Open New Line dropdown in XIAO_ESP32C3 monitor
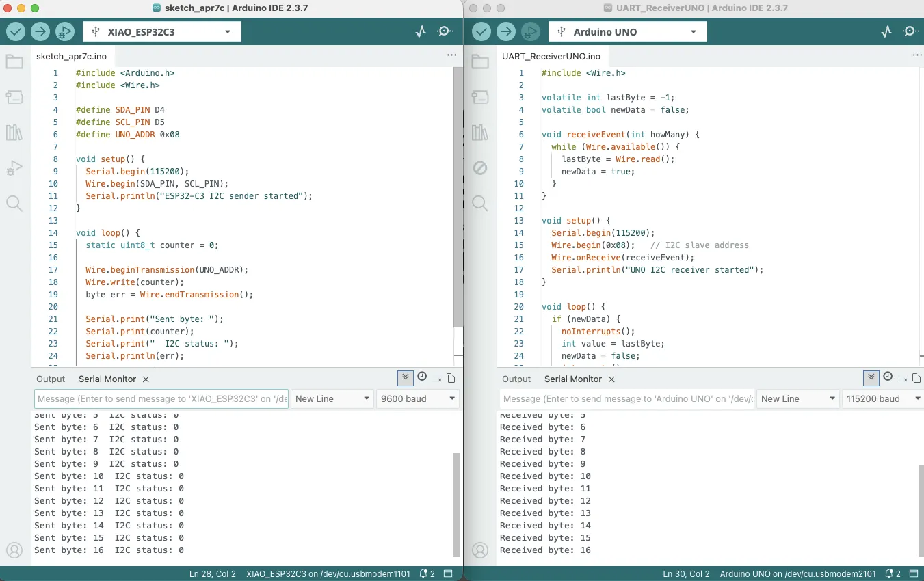The height and width of the screenshot is (581, 924). [332, 398]
